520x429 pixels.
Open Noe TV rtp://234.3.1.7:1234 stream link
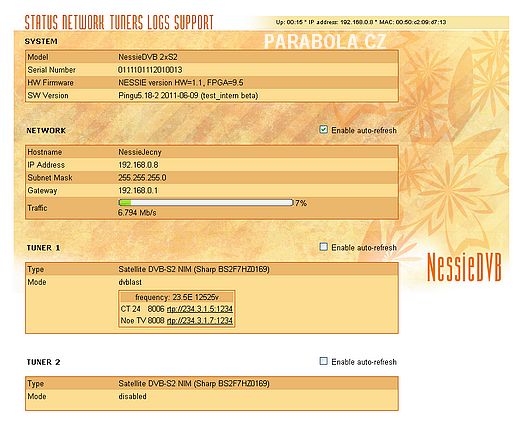pyautogui.click(x=200, y=321)
